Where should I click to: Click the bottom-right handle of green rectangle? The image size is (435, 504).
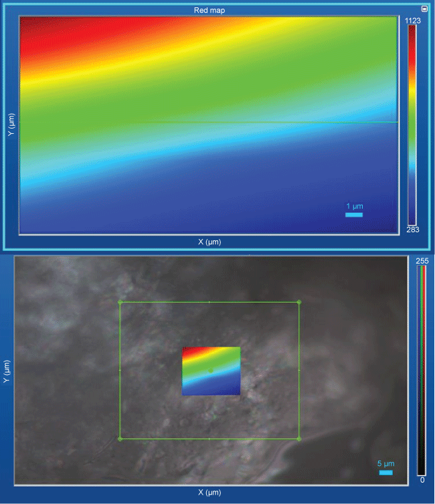pos(298,439)
